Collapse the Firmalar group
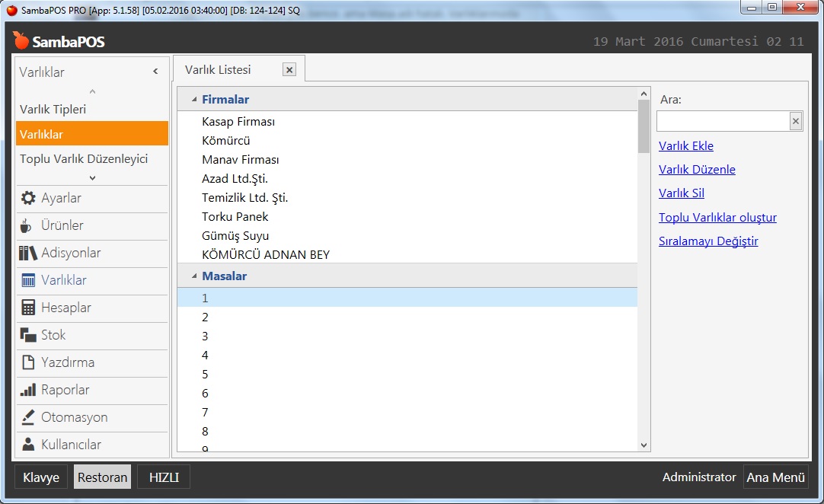Screen dimensions: 824x504 (194, 100)
